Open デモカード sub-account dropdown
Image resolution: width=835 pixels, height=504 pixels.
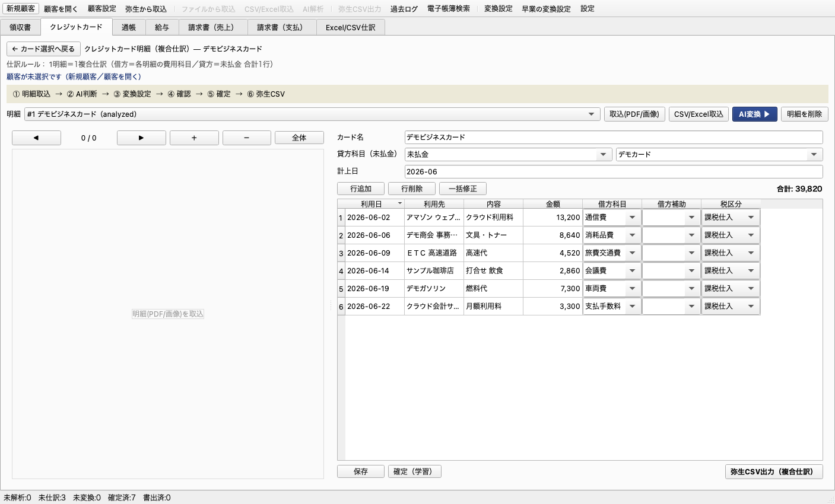(719, 154)
